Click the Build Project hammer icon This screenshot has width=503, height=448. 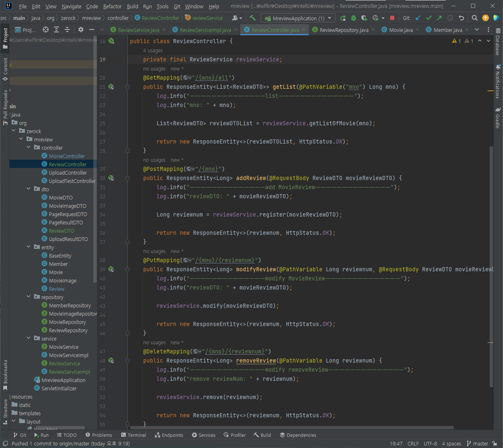pyautogui.click(x=252, y=18)
